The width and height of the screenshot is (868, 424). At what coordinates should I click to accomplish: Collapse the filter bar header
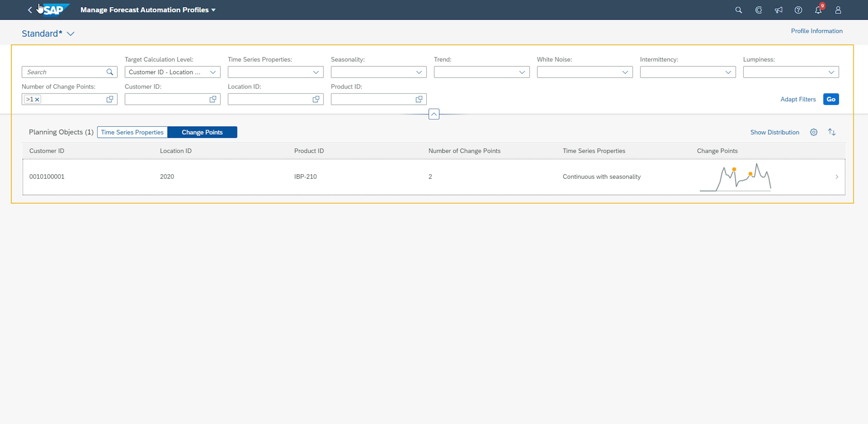tap(434, 114)
